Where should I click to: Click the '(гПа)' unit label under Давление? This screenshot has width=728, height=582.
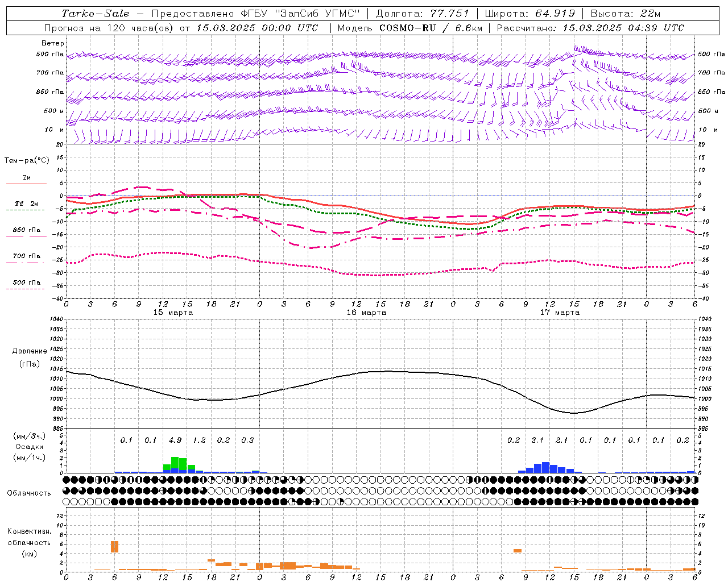point(30,364)
